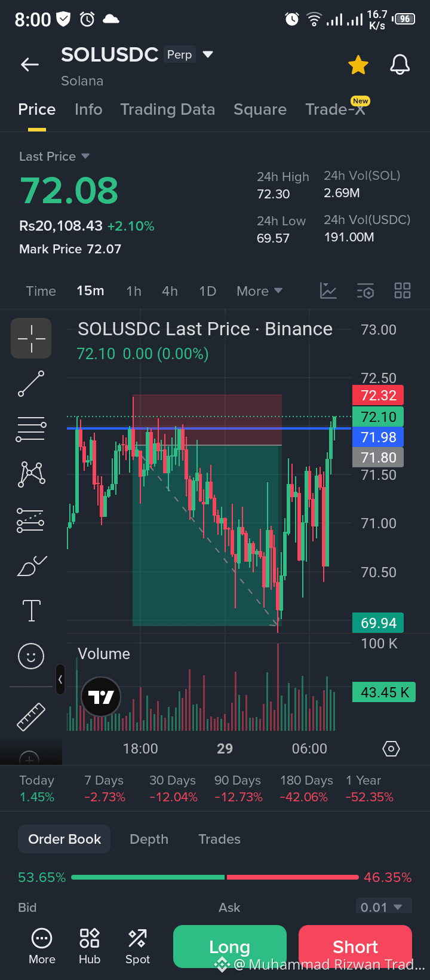The image size is (430, 980).
Task: Select the Text annotation tool
Action: point(31,611)
